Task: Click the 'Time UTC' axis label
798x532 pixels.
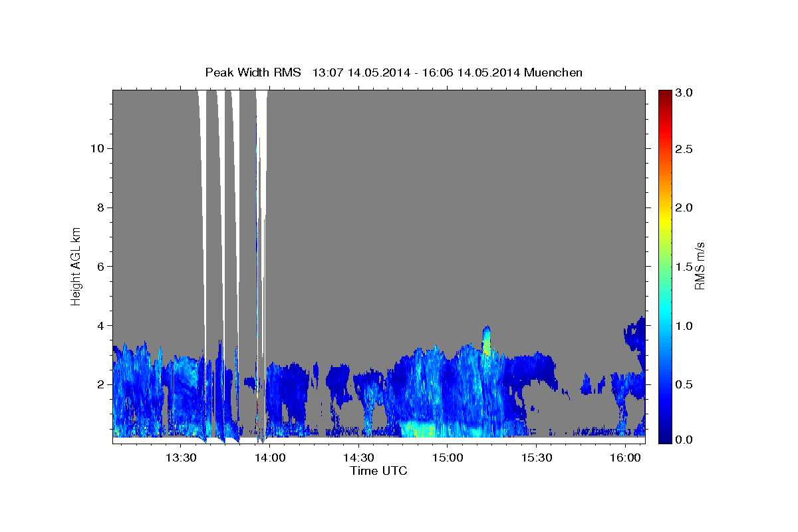Action: coord(378,471)
